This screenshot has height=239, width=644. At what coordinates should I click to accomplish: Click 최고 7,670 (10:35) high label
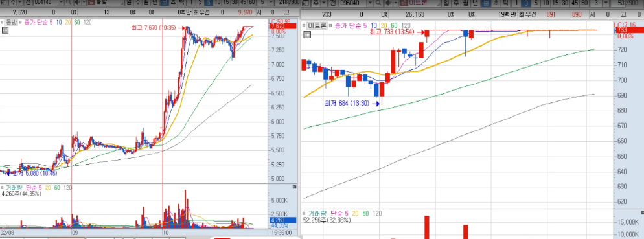point(154,27)
